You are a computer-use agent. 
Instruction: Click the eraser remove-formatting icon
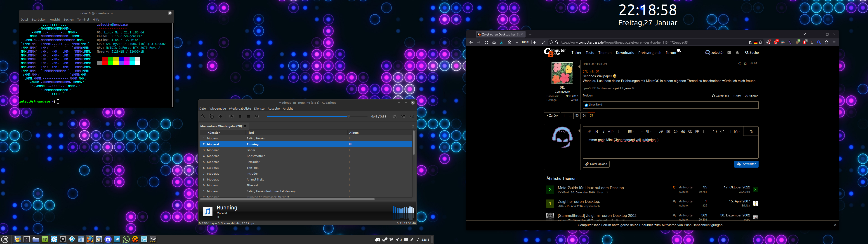pyautogui.click(x=589, y=132)
